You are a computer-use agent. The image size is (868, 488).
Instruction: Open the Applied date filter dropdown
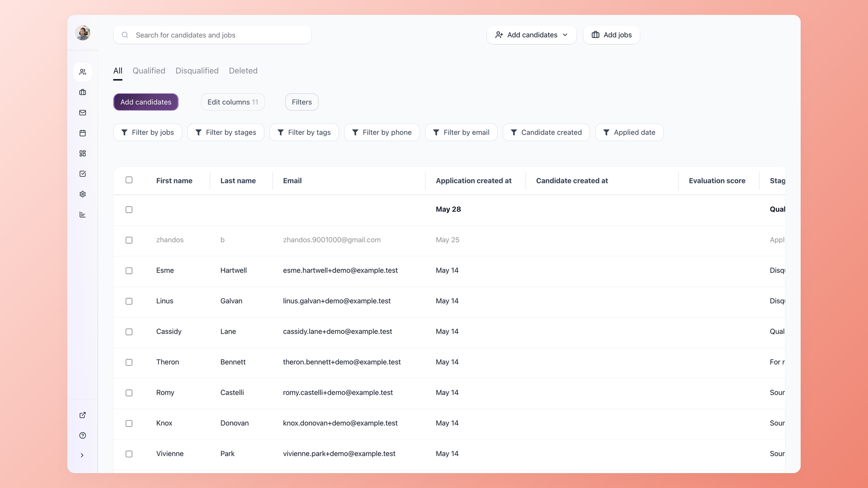click(x=629, y=132)
